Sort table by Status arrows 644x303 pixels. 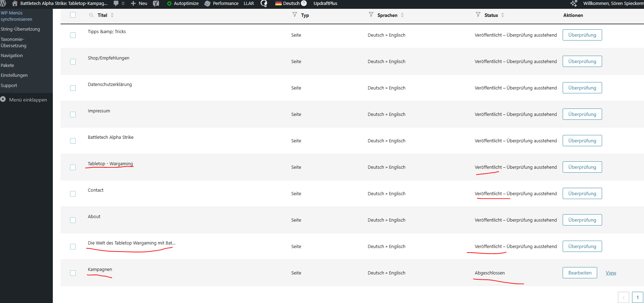pos(502,15)
